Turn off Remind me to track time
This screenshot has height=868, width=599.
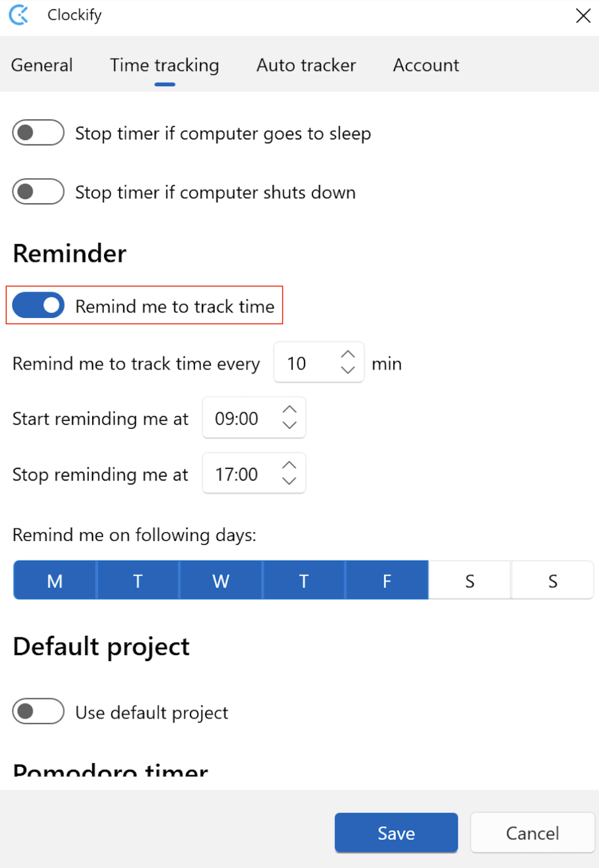coord(37,305)
